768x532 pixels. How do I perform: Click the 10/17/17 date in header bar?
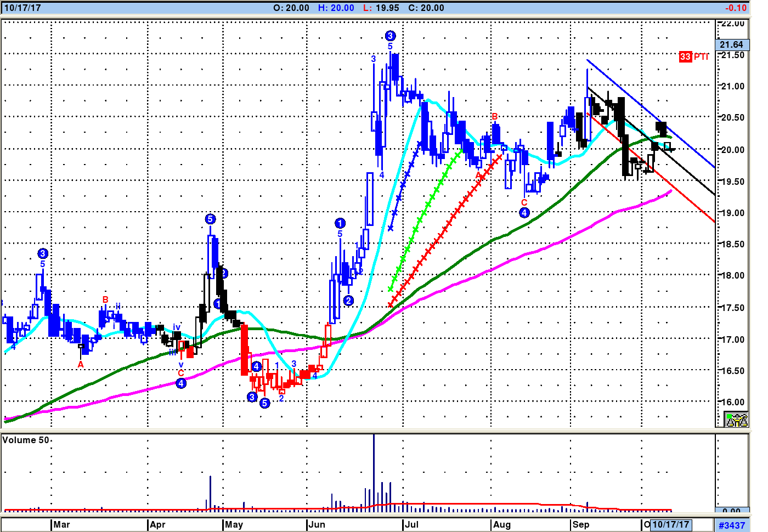point(22,8)
